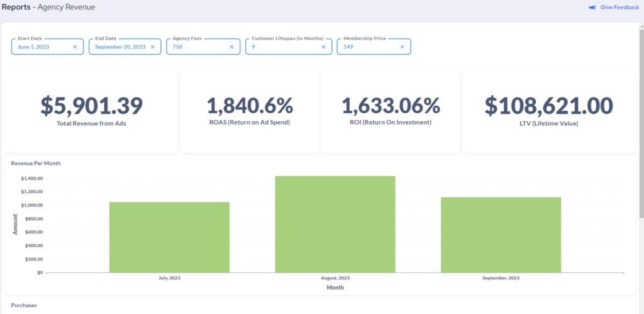Select the ROAS (Return on Ad Spend) card

(x=250, y=112)
